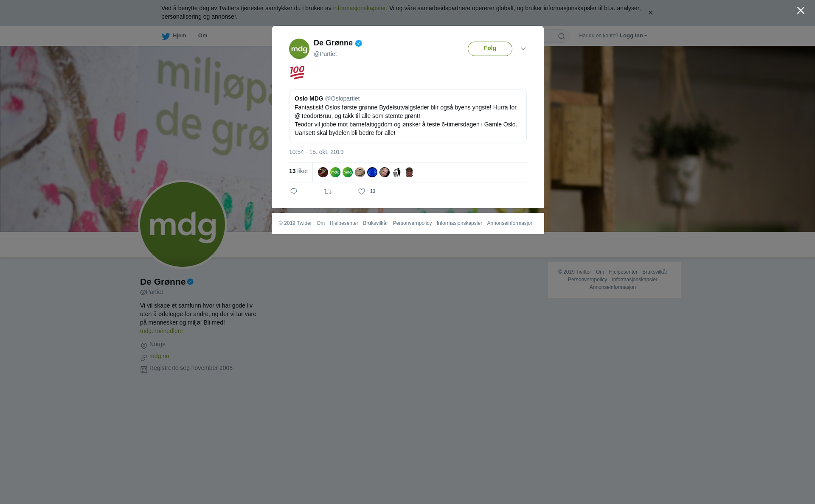815x504 pixels.
Task: Expand the tweet options chevron
Action: 523,49
